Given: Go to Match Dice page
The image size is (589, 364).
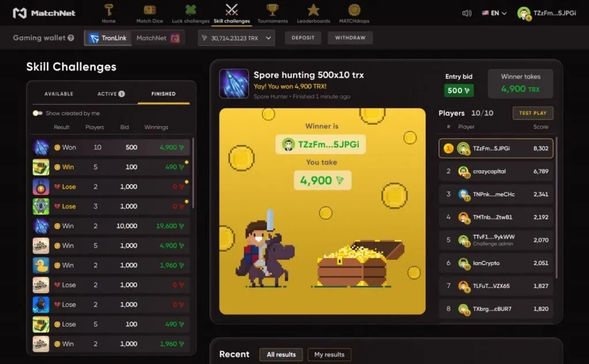Looking at the screenshot, I should pos(150,14).
